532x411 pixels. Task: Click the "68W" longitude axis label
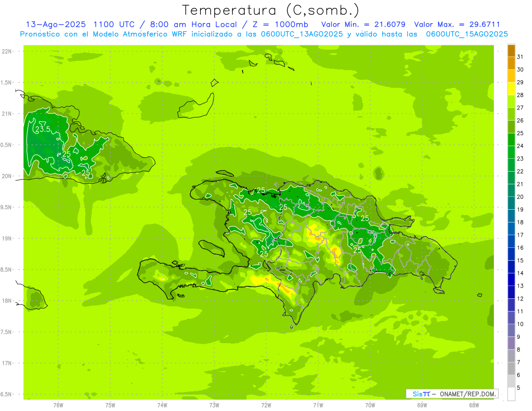point(474,405)
